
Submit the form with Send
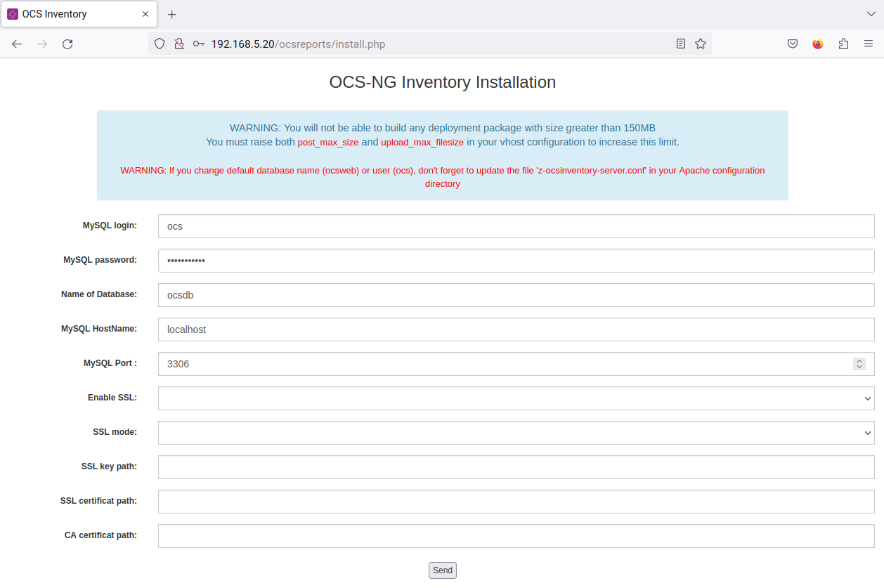pos(443,570)
